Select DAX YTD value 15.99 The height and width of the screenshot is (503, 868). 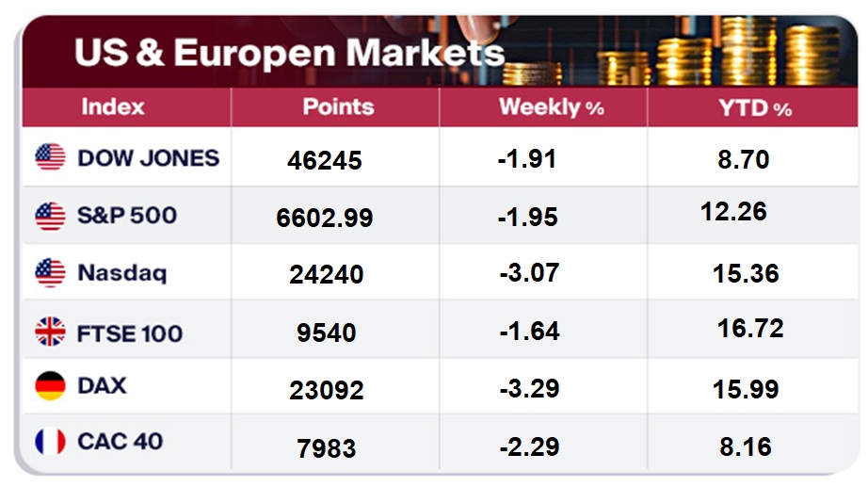coord(747,388)
